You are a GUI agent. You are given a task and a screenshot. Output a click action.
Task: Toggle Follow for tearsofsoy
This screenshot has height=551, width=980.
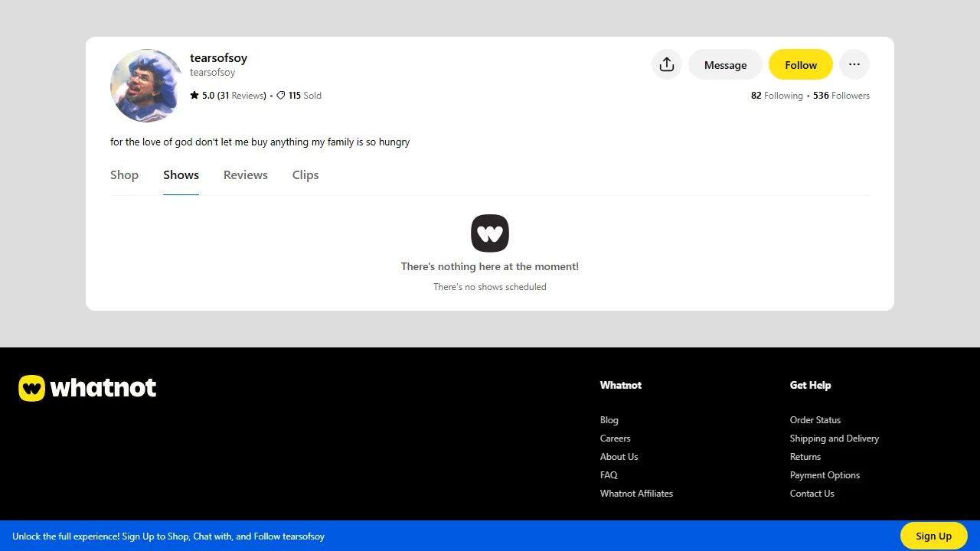800,64
